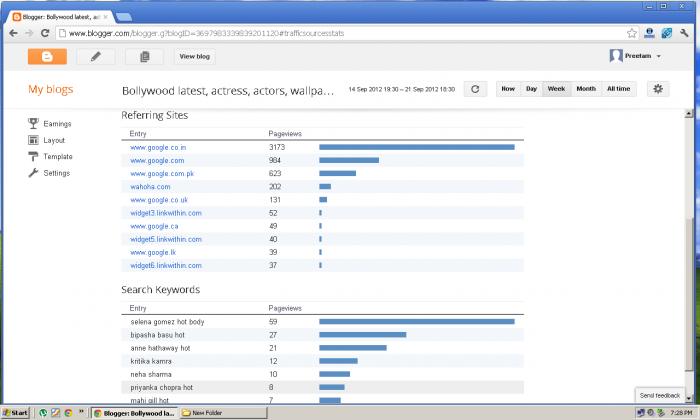
Task: Open the www.google.com.pk referrer link
Action: pyautogui.click(x=162, y=174)
